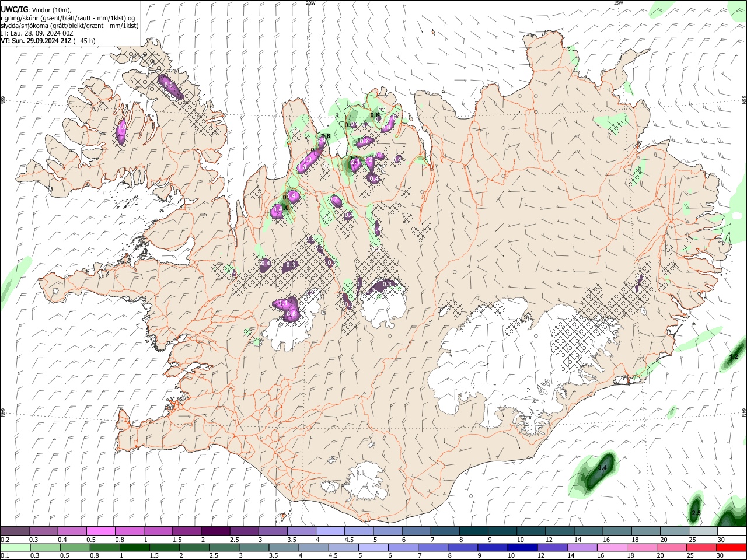Select the 'slydda/snjókoma' legend description line

(69, 26)
